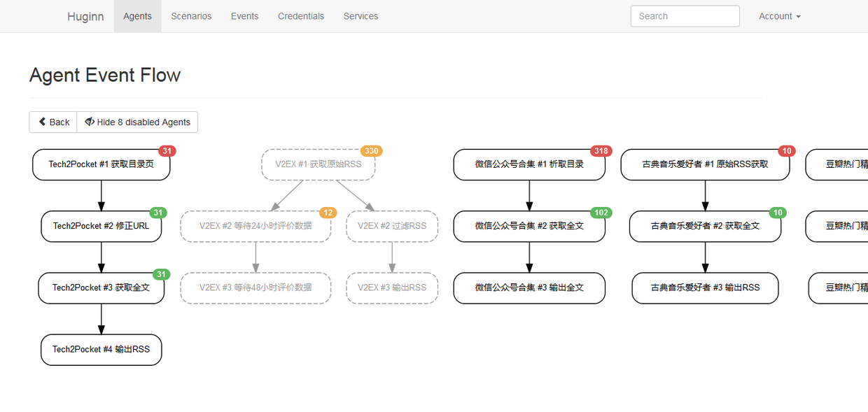Open the Tech2Pocket #3 获取全文 agent

coord(101,287)
